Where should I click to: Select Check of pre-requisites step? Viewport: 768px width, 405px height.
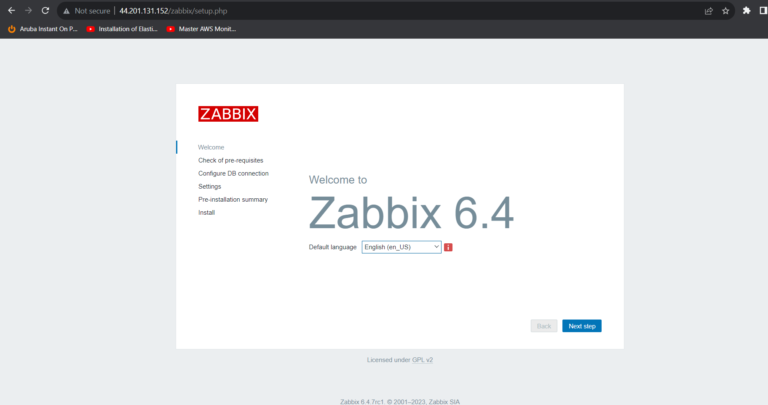coord(231,160)
